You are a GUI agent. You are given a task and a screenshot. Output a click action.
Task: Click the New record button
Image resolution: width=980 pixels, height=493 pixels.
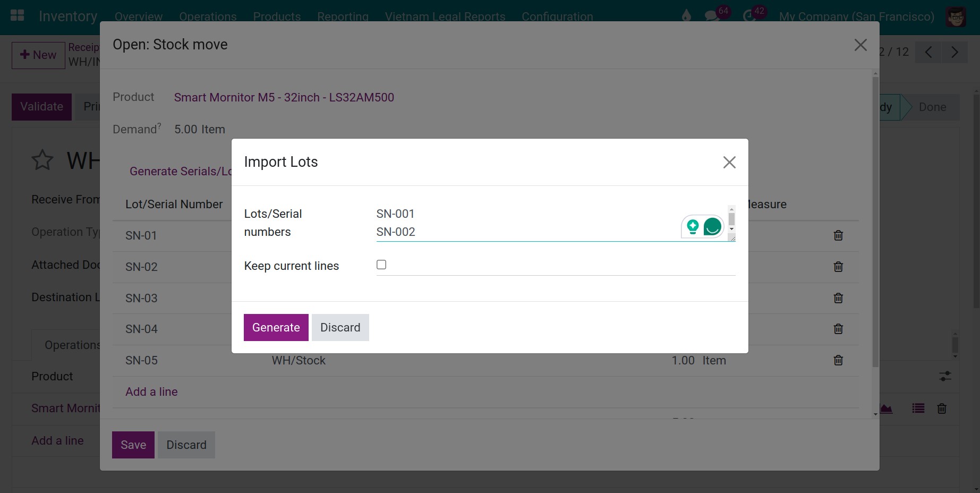[x=38, y=55]
